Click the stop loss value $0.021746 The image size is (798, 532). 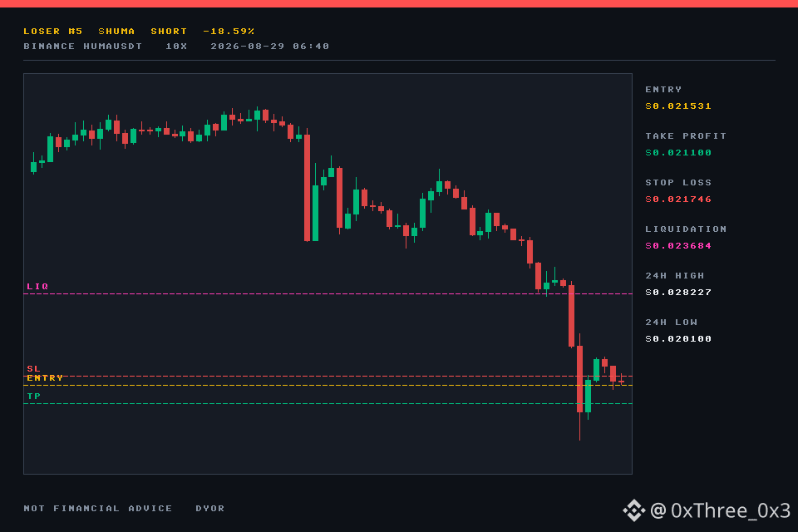678,199
